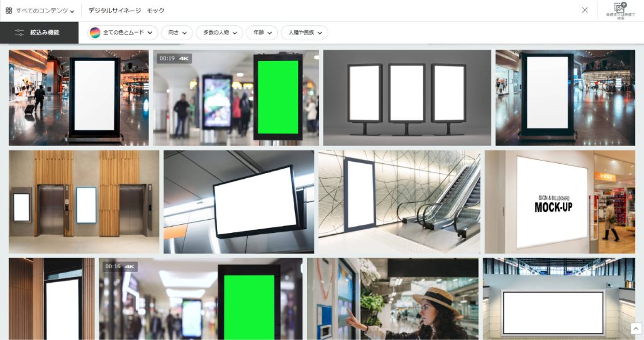Click the 4K badge on 00:16 video
Screen dimensions: 644x340
click(130, 266)
